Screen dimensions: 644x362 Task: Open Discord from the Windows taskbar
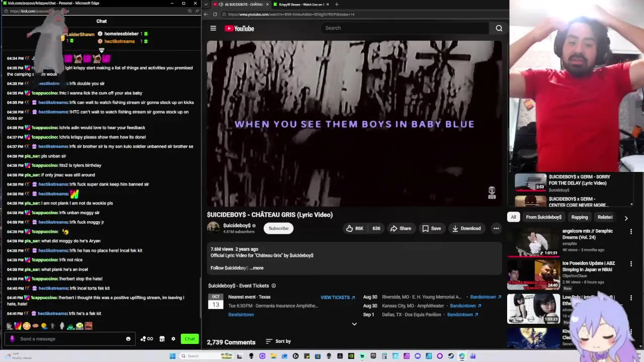pos(418,356)
